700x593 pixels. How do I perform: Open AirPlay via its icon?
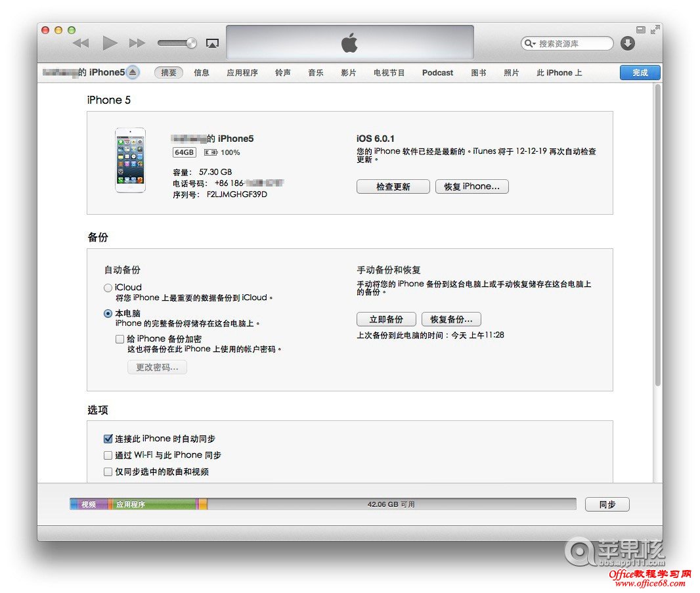tap(212, 42)
